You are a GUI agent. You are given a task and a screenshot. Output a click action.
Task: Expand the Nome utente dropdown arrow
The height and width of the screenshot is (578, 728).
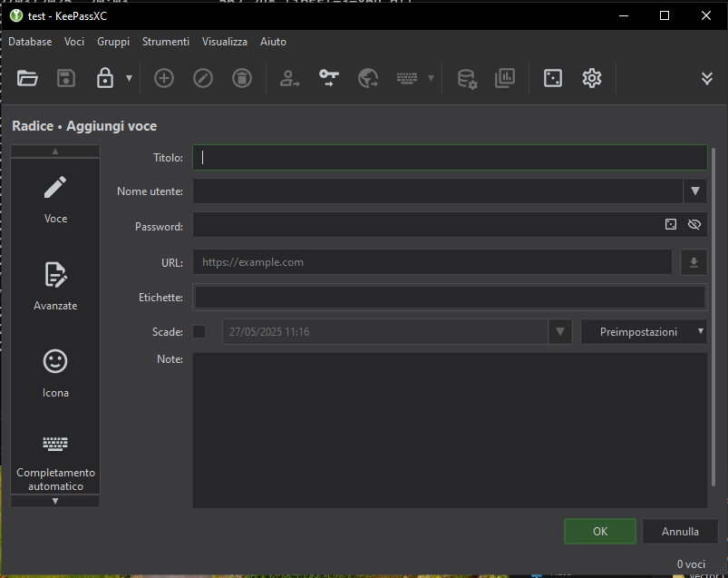pyautogui.click(x=695, y=191)
